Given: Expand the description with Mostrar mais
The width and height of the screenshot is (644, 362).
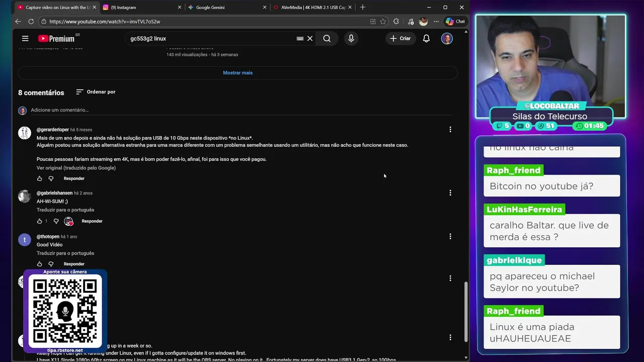Looking at the screenshot, I should (x=238, y=73).
